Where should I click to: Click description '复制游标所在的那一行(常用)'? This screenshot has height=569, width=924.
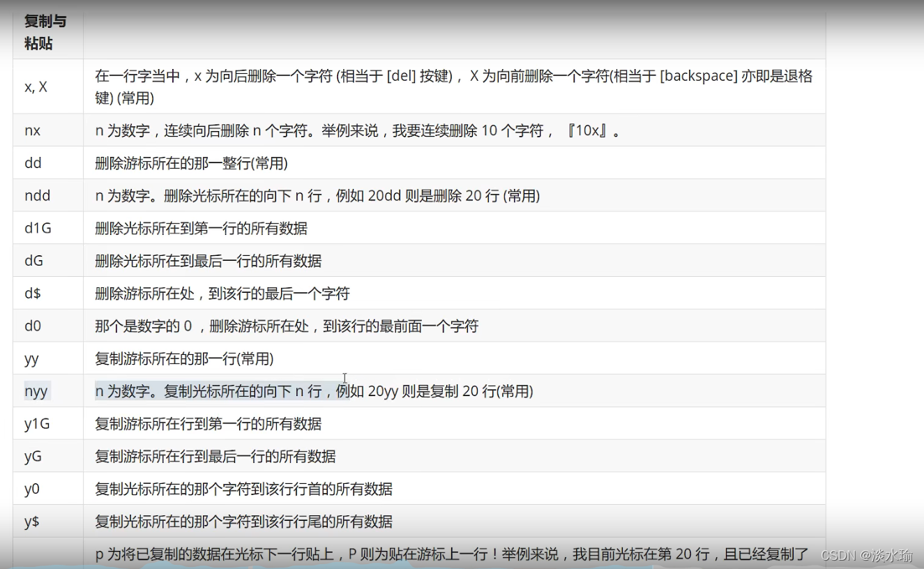184,358
